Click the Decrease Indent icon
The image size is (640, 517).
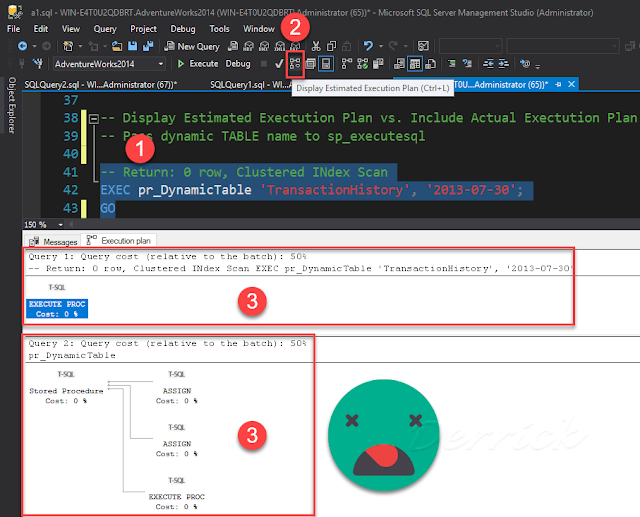click(488, 64)
